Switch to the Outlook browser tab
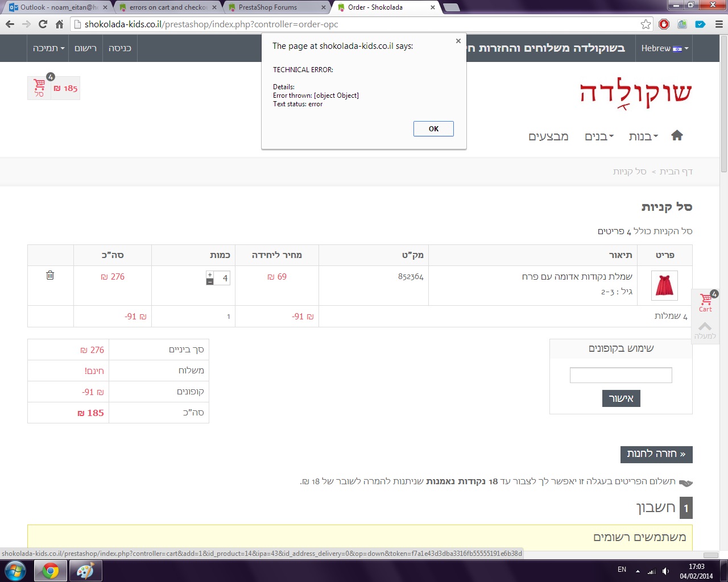 click(57, 7)
